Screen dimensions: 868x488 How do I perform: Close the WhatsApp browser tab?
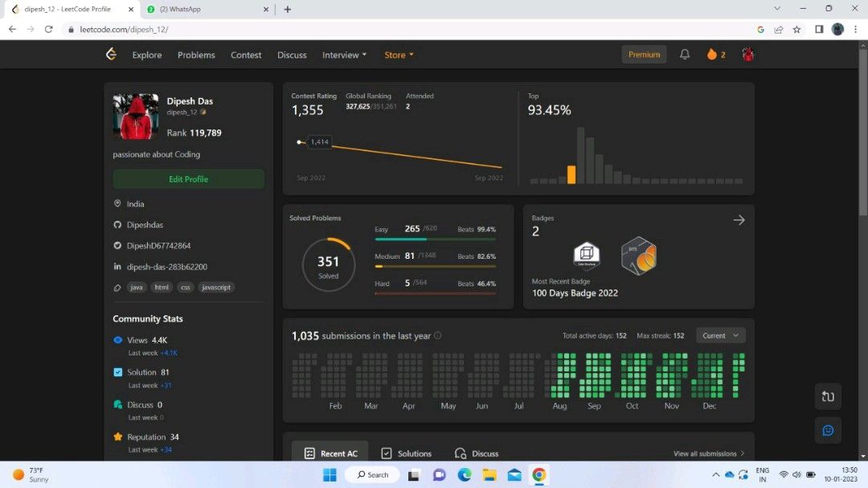[x=266, y=10]
